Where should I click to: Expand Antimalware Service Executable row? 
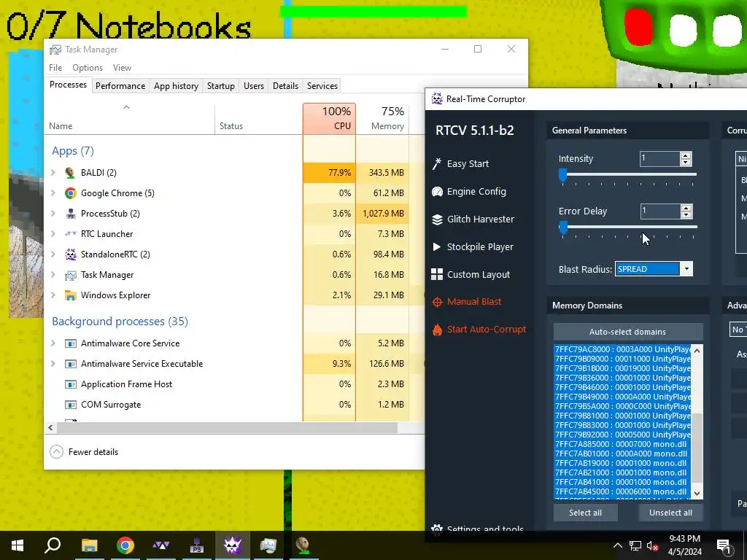[x=53, y=364]
